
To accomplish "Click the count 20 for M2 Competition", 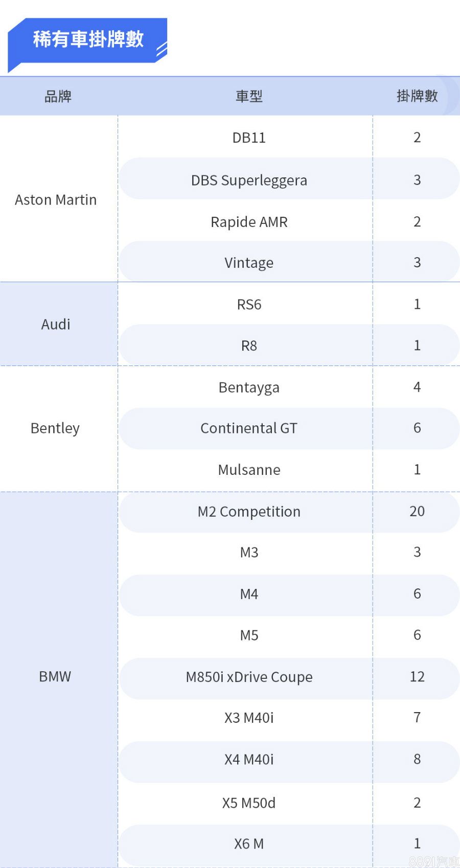I will tap(417, 511).
